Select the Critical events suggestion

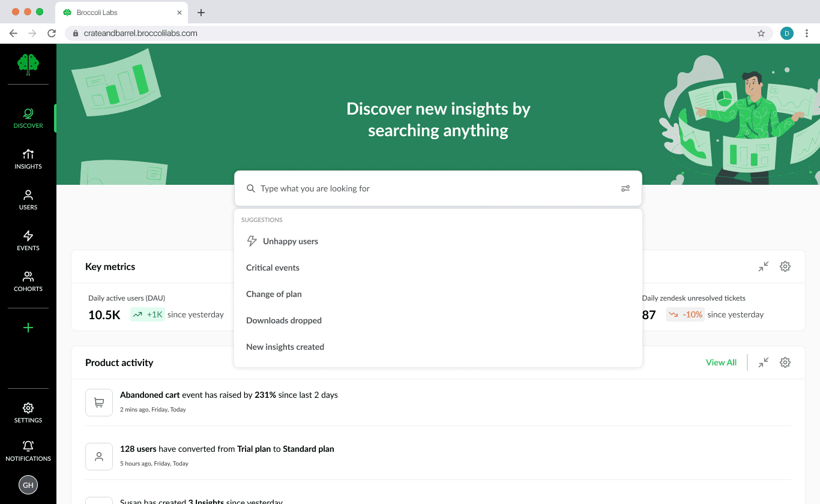[x=438, y=268]
